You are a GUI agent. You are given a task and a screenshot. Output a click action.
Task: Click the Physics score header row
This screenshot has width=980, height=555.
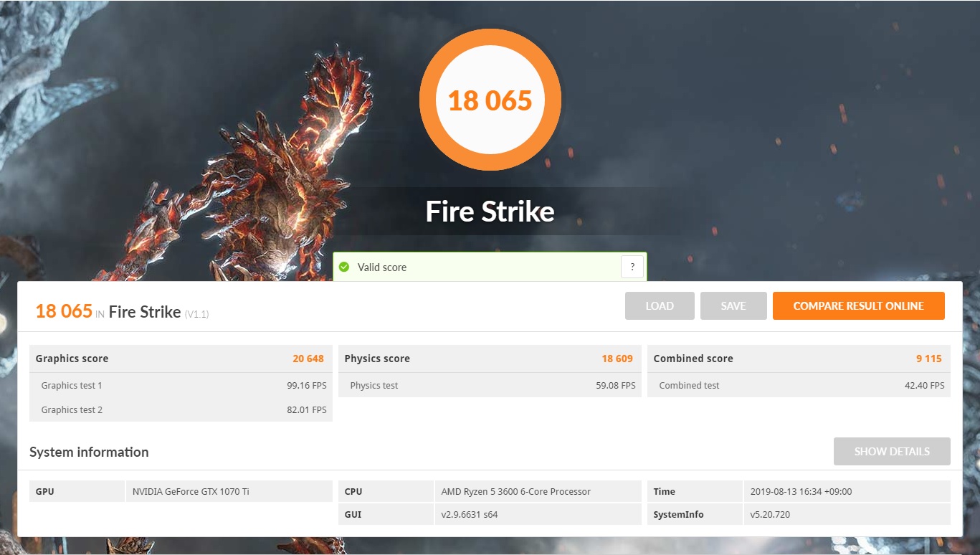(490, 359)
